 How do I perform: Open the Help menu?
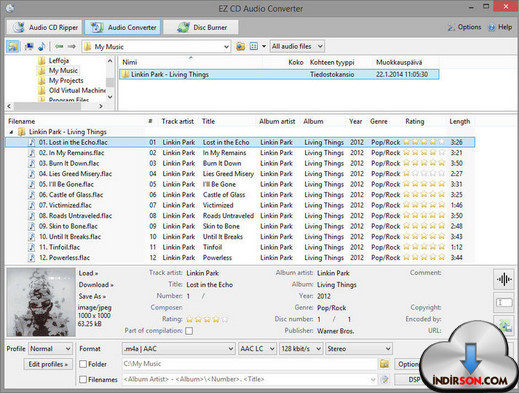[500, 27]
